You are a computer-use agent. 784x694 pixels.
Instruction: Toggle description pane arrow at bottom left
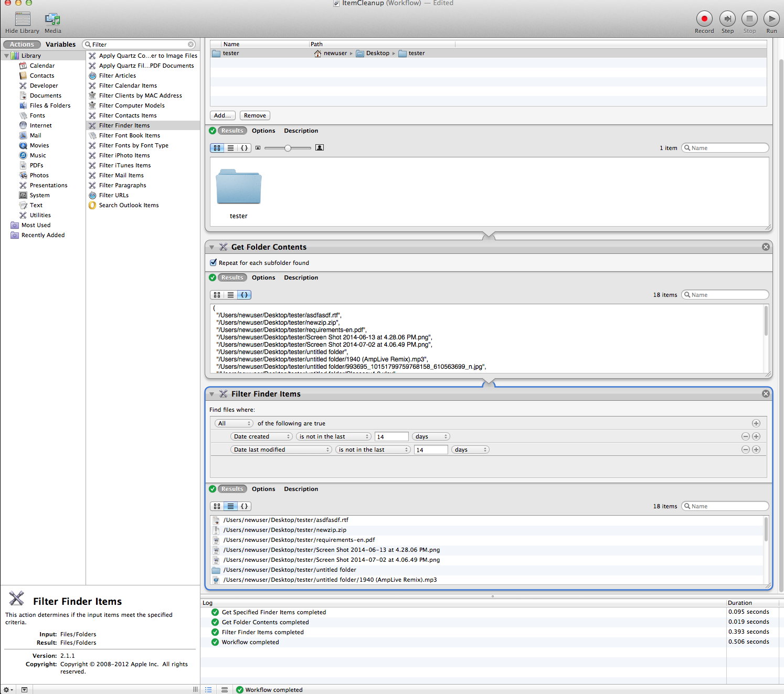pyautogui.click(x=24, y=690)
